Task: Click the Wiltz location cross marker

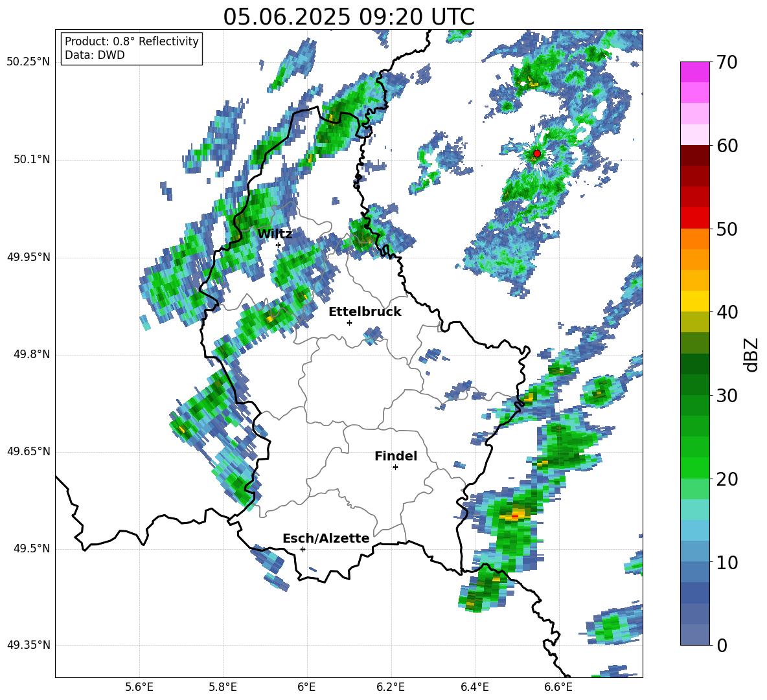Action: coord(279,245)
